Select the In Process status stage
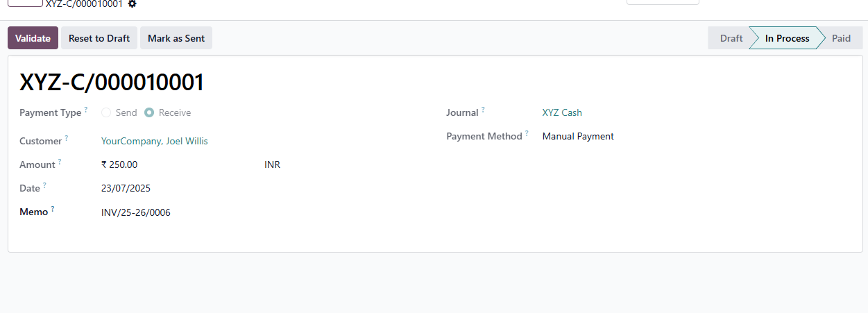Viewport: 868px width, 313px height. (x=787, y=38)
